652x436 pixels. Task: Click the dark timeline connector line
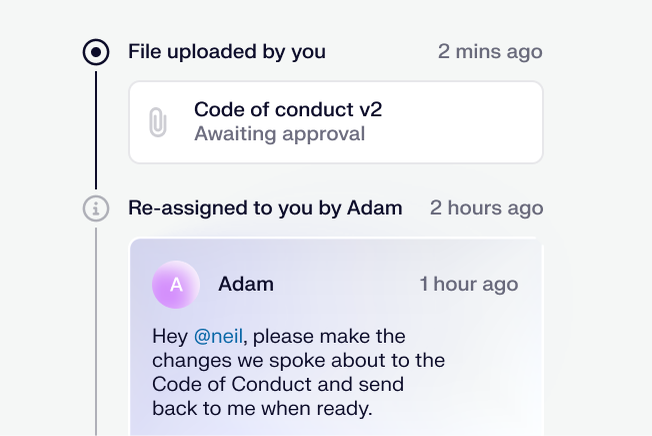coord(95,125)
